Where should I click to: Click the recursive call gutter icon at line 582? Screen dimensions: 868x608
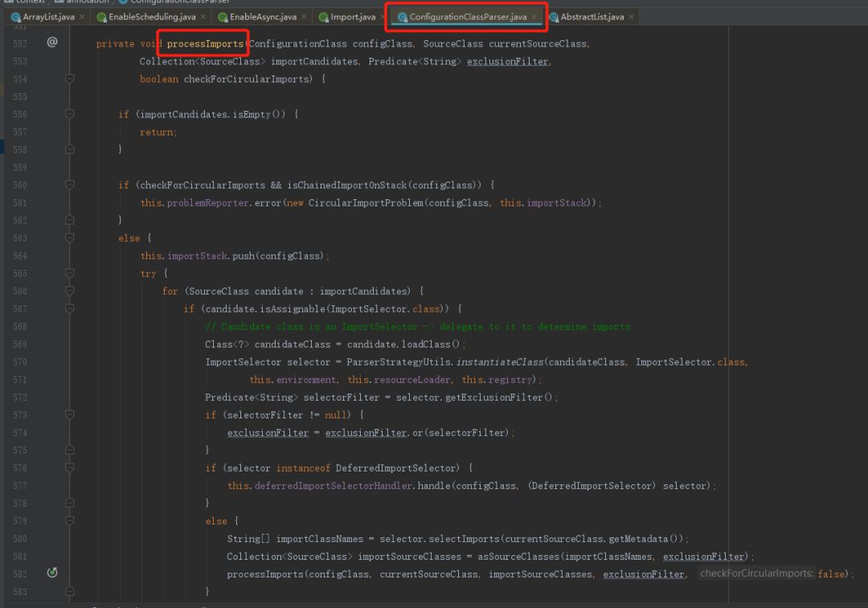click(x=52, y=573)
